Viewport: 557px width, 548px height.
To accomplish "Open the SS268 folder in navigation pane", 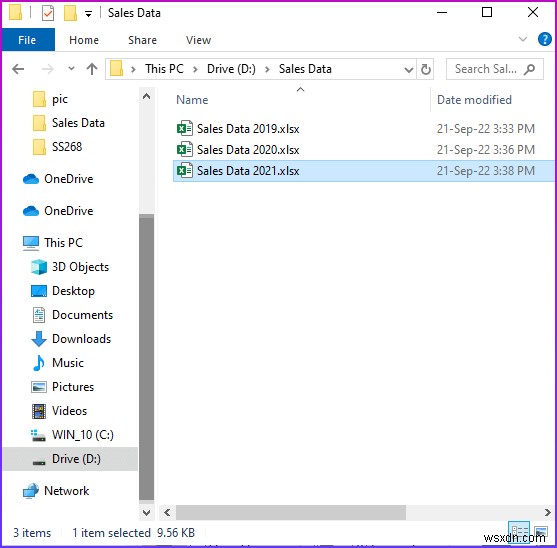I will coord(67,147).
